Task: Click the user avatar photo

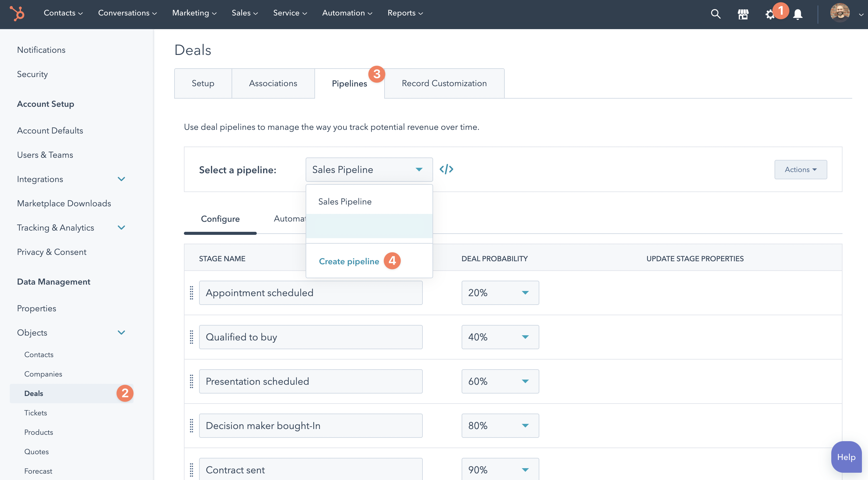Action: [839, 13]
